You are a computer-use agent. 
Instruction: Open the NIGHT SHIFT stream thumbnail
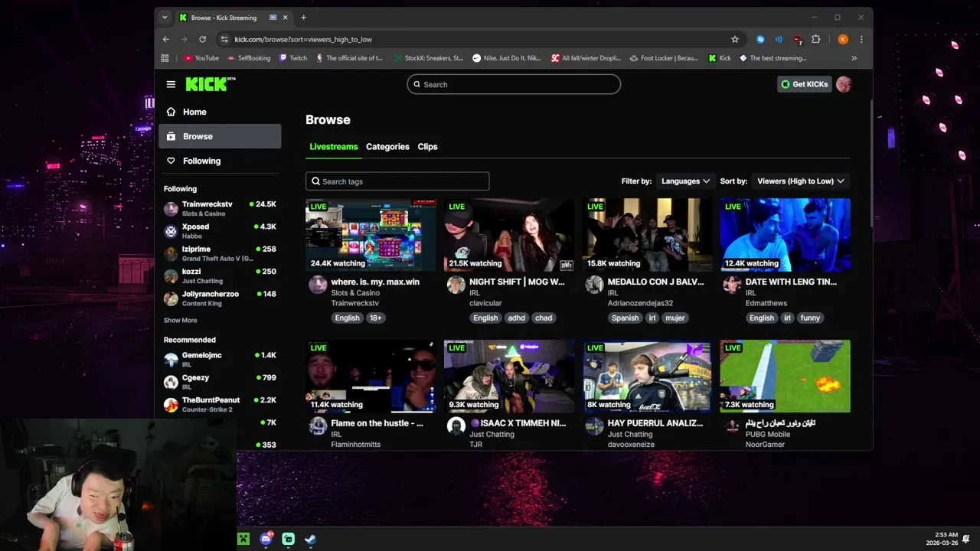[509, 235]
